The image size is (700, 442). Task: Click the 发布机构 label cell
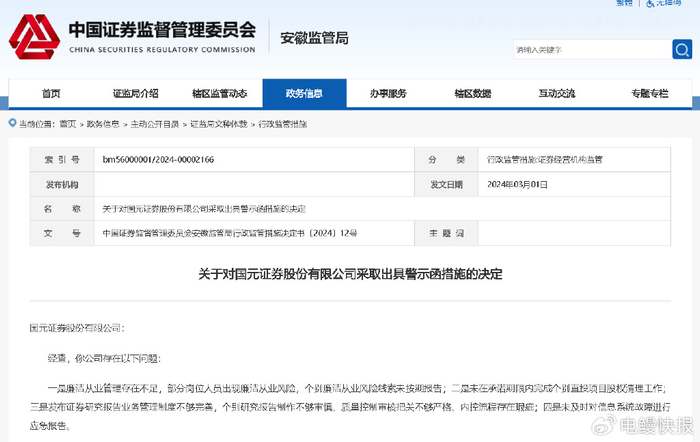pos(62,184)
